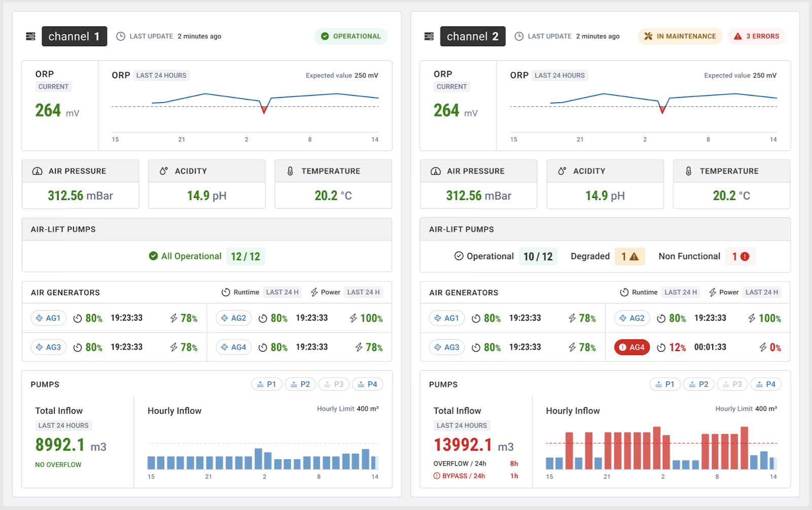Viewport: 812px width, 510px height.
Task: Click the air pressure gauge icon in channel 1
Action: (x=38, y=171)
